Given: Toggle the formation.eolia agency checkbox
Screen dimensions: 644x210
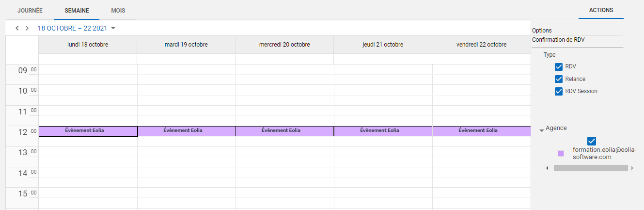Looking at the screenshot, I should tap(591, 141).
